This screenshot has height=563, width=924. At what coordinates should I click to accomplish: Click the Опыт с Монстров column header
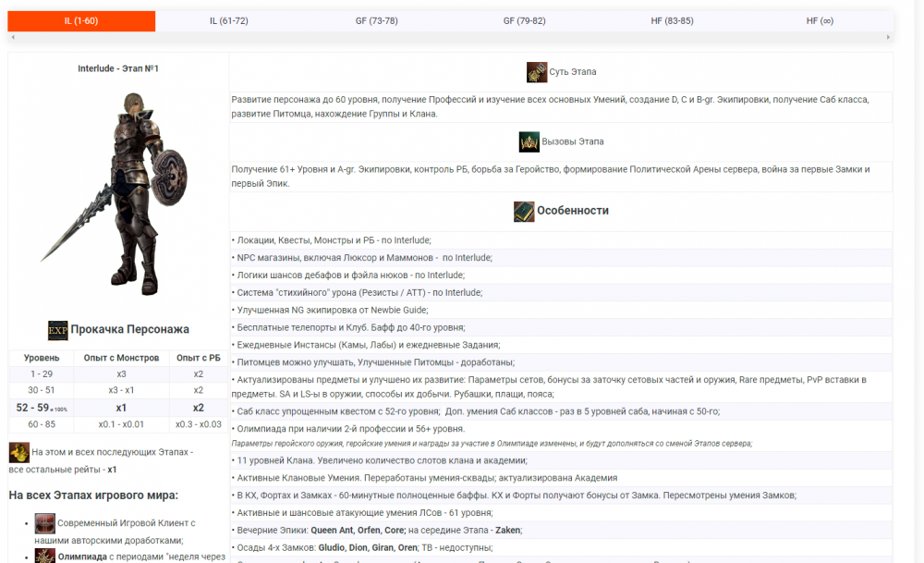click(122, 358)
